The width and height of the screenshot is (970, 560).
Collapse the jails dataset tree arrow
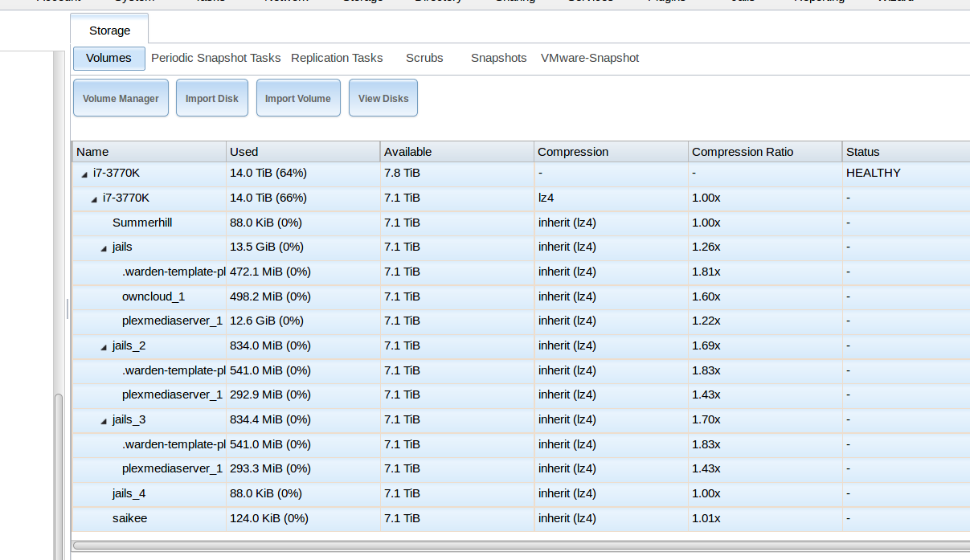point(104,248)
